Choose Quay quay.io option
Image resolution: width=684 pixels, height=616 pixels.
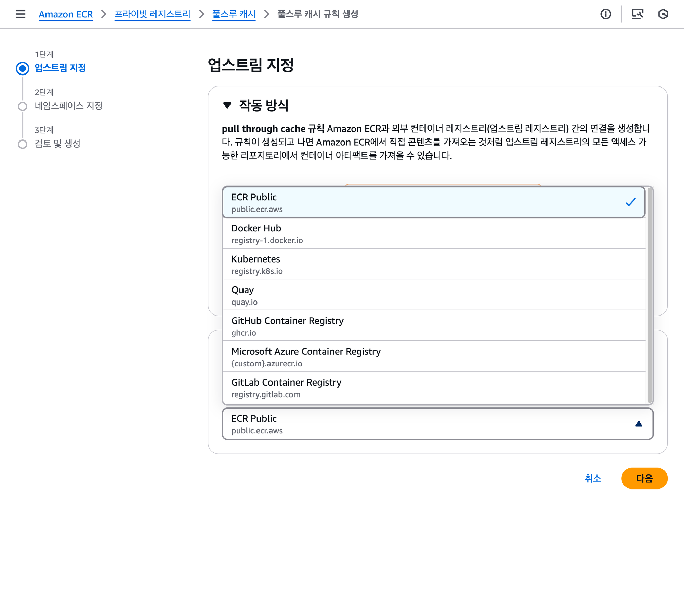(x=434, y=295)
